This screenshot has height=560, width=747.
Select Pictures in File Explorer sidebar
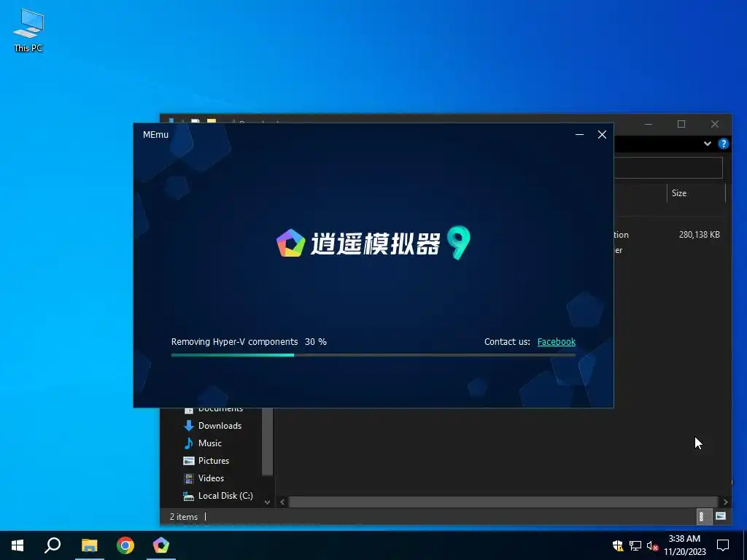[214, 461]
